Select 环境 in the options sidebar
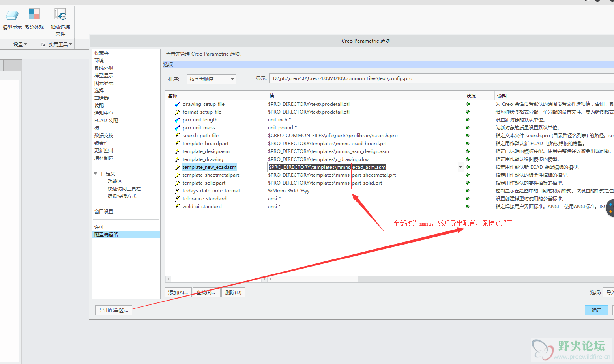This screenshot has height=364, width=614. (99, 61)
